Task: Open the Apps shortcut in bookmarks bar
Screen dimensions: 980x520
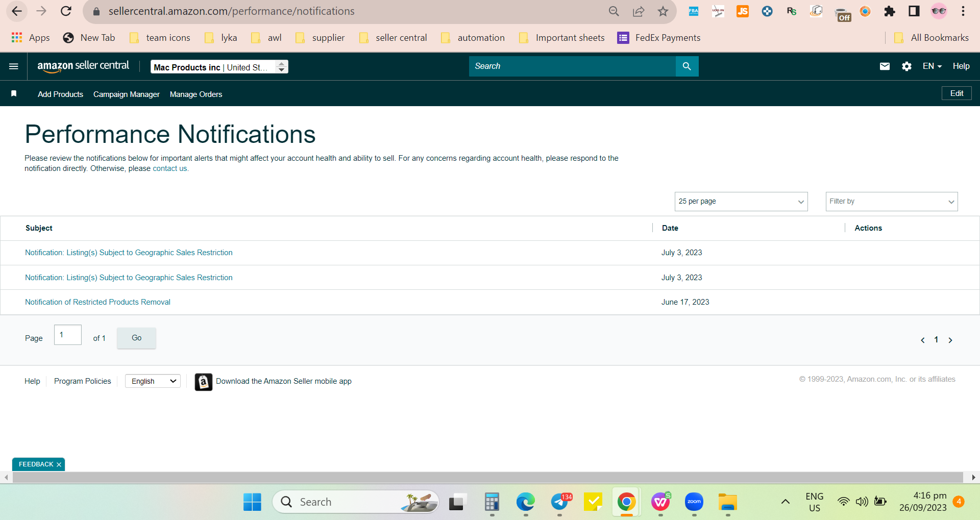Action: (31, 38)
